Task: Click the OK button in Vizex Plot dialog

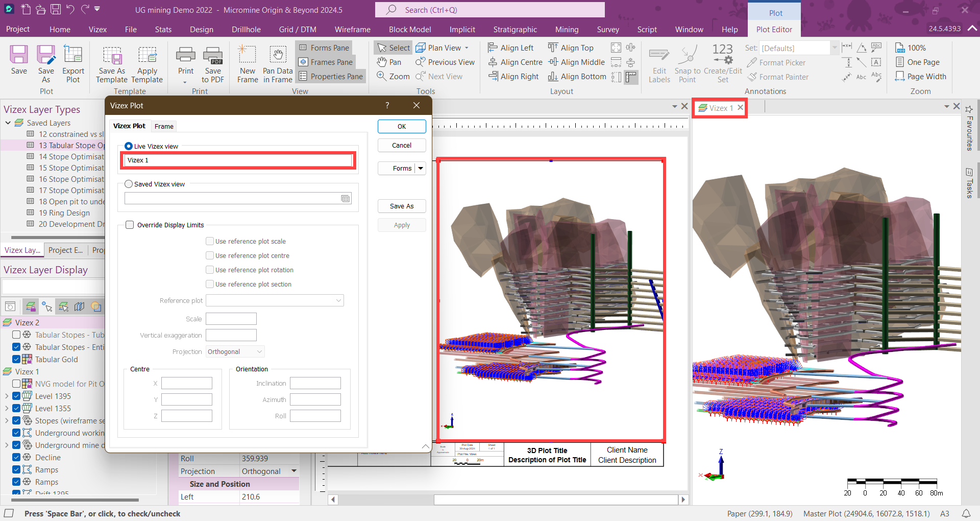Action: (401, 126)
